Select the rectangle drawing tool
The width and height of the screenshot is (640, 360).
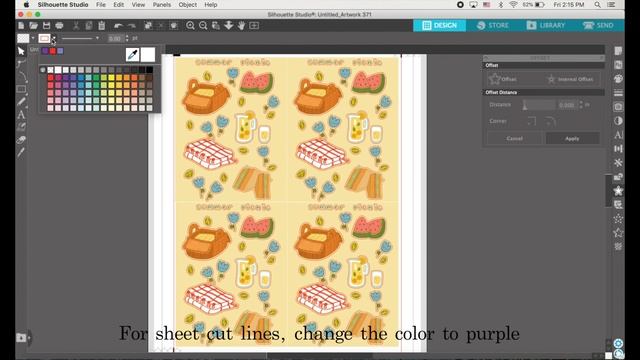[x=21, y=89]
